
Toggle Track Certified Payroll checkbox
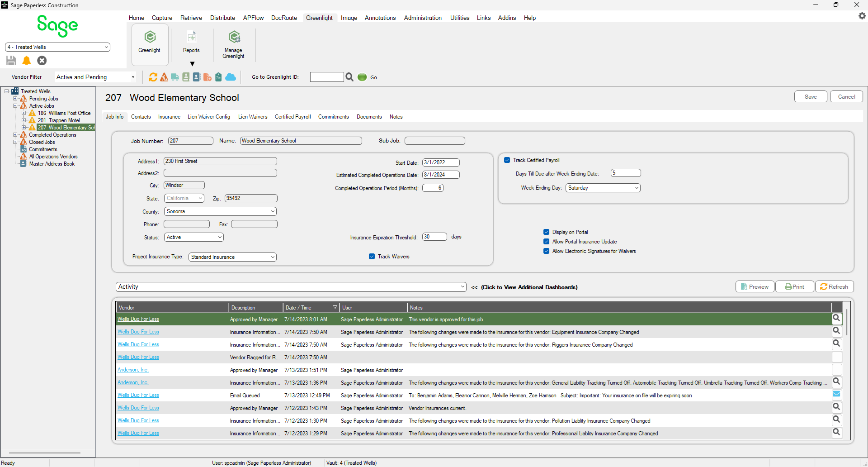[507, 160]
